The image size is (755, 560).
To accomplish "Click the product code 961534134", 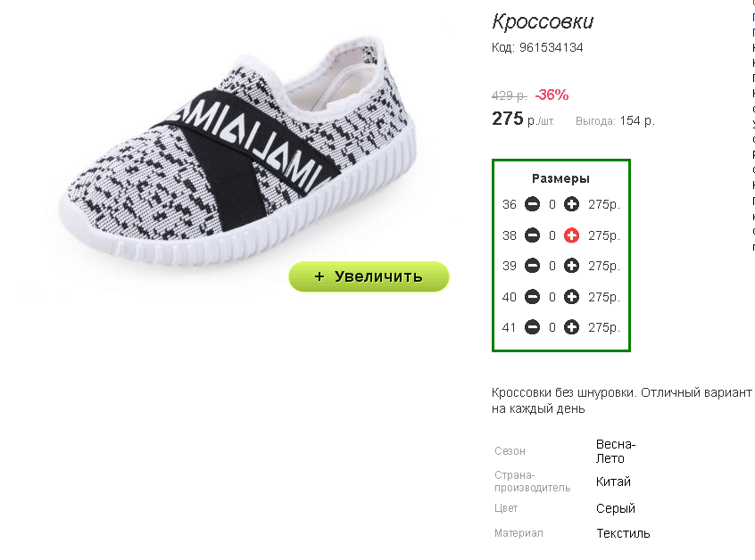I will tap(552, 47).
